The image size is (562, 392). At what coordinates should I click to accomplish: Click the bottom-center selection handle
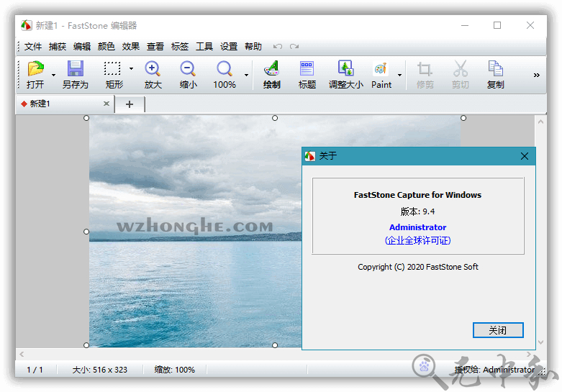(x=275, y=345)
